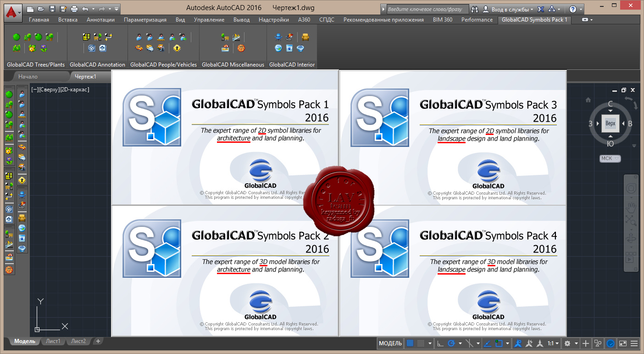Toggle hardware acceleration blue circle in status bar
The width and height of the screenshot is (644, 354).
(x=611, y=343)
